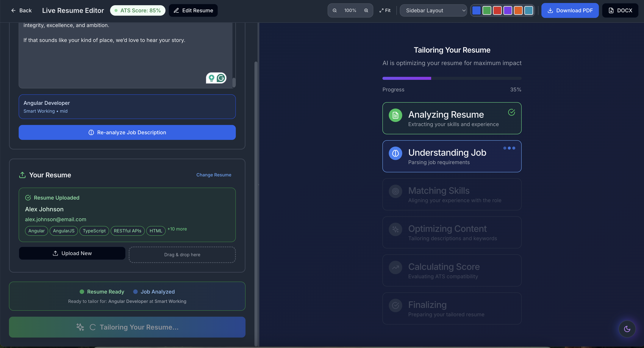Click the Live Resume Editor title
The width and height of the screenshot is (644, 348).
coord(73,10)
